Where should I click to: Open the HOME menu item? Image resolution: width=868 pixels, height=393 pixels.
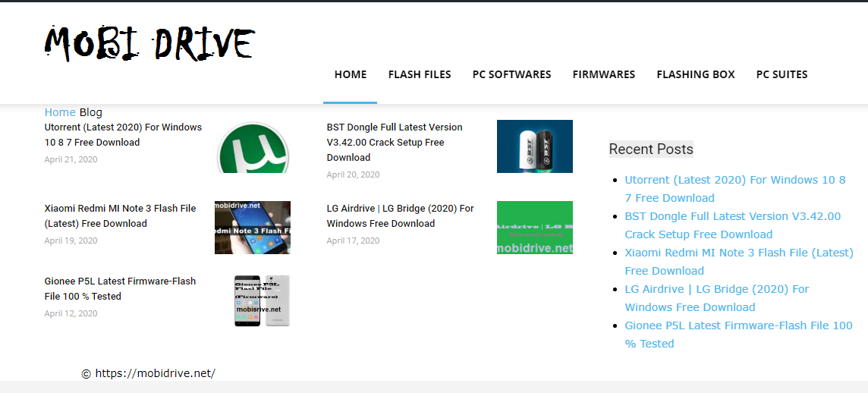[351, 74]
